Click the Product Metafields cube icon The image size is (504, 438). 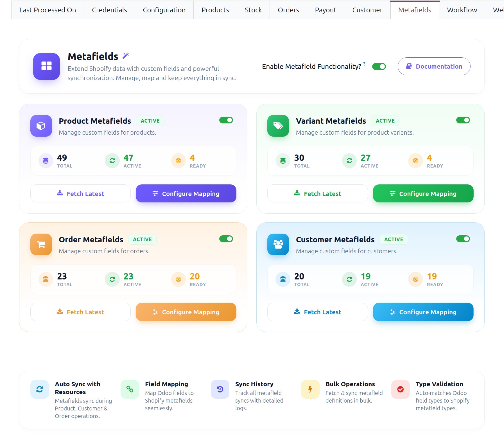pos(41,126)
